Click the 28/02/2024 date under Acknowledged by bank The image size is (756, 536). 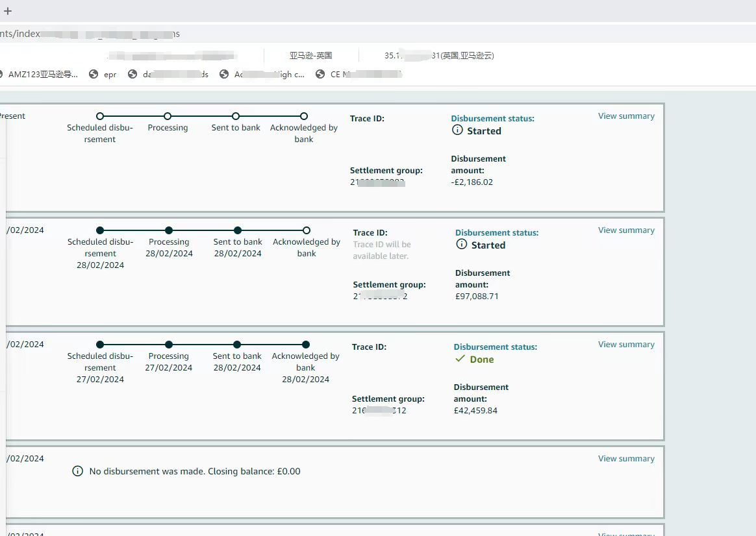[306, 379]
